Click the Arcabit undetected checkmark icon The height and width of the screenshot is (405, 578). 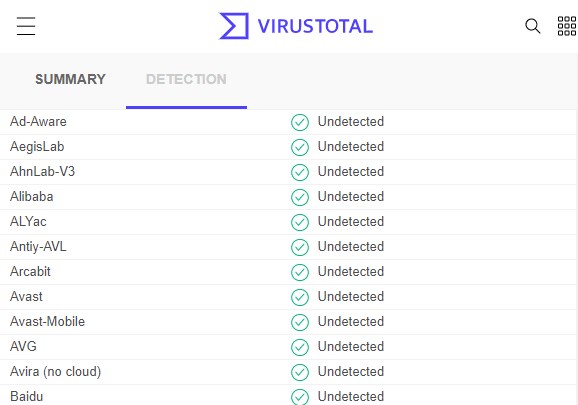tap(300, 272)
